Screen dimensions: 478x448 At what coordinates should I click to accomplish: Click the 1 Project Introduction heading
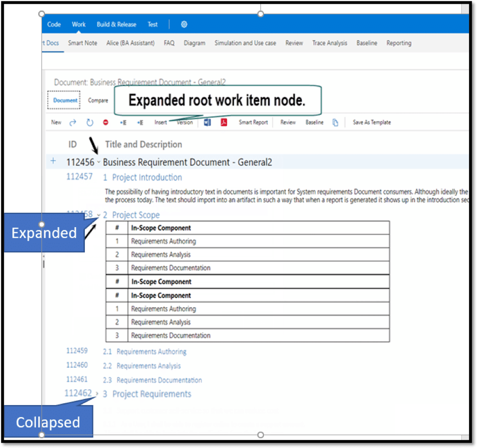click(144, 177)
